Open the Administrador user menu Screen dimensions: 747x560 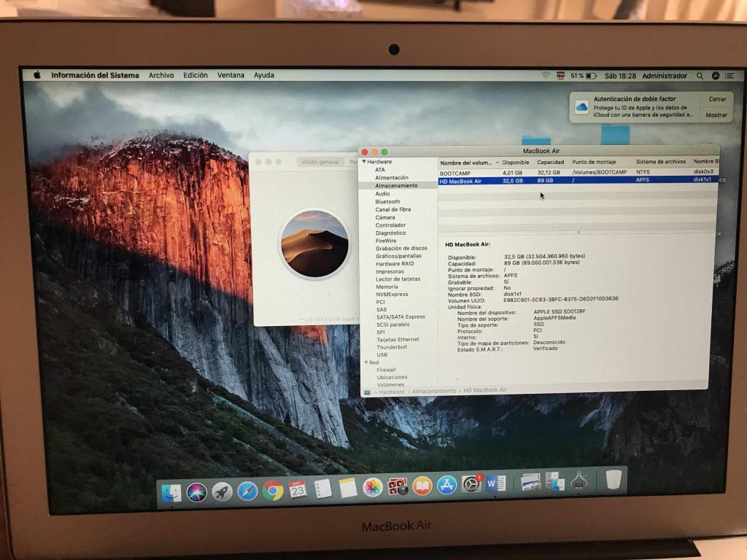pos(665,76)
